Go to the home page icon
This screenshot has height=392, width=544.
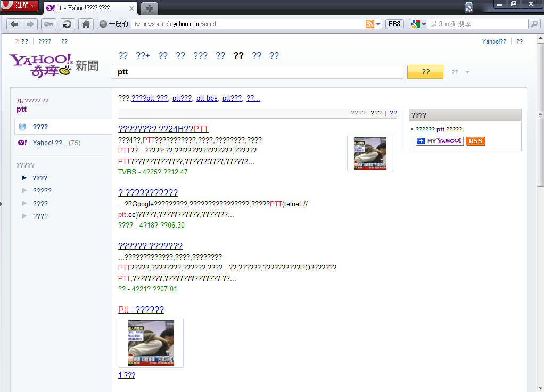tap(86, 24)
